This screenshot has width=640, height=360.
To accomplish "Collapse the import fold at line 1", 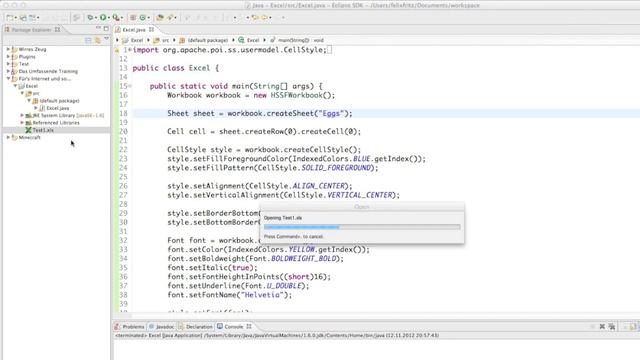I will tap(130, 50).
